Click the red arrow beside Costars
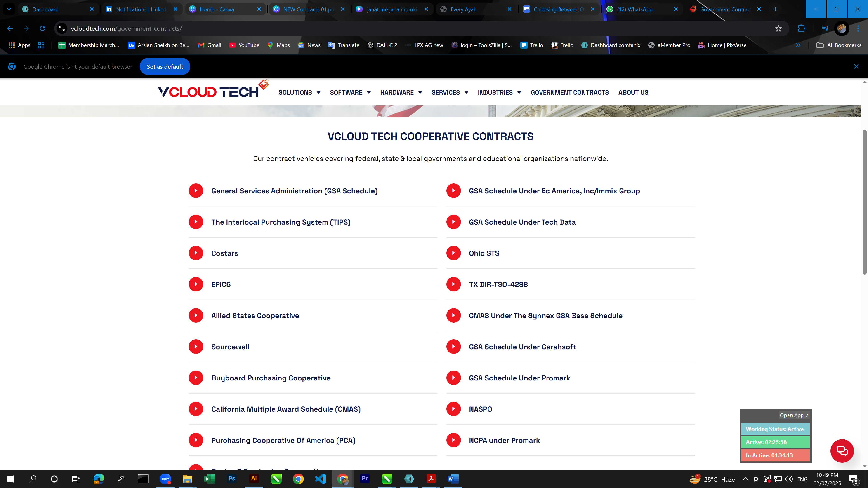Image resolution: width=868 pixels, height=488 pixels. click(x=196, y=253)
